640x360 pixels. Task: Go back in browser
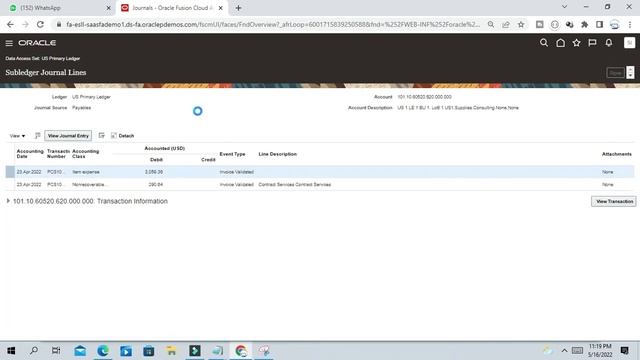[10, 24]
